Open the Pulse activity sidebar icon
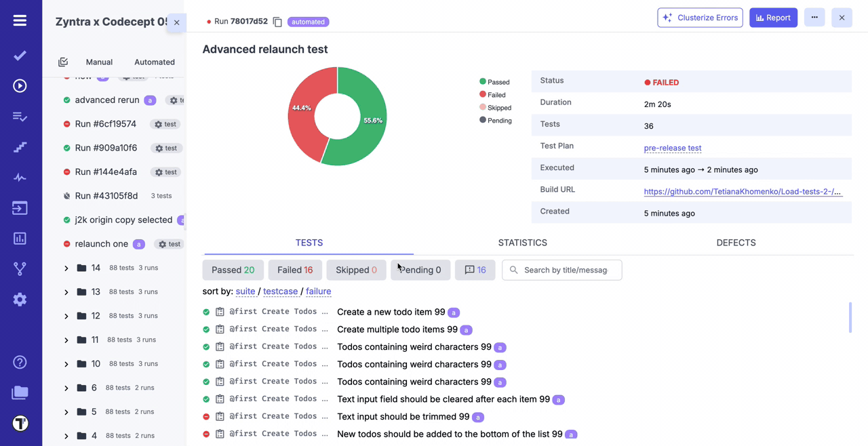This screenshot has height=446, width=868. coord(20,178)
